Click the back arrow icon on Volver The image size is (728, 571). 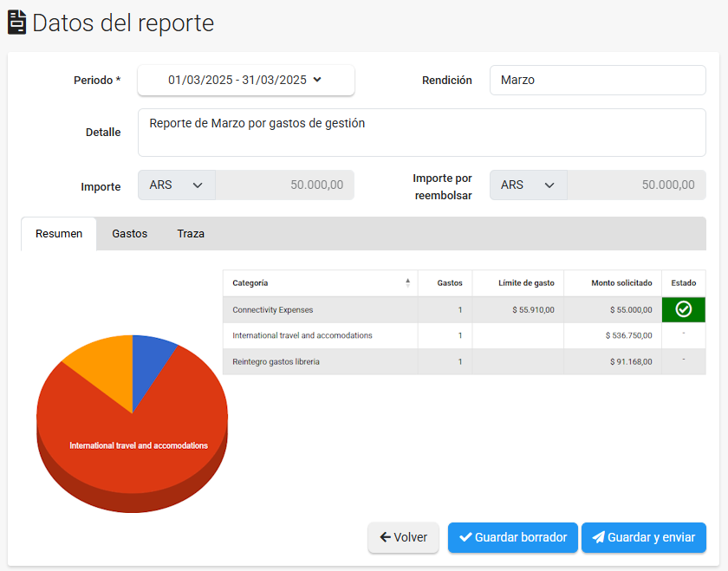click(385, 537)
